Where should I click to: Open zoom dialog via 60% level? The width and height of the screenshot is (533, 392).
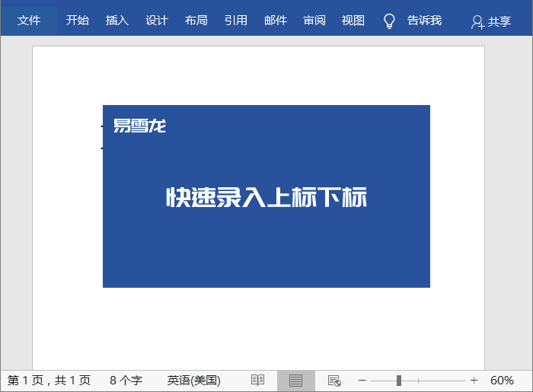click(502, 381)
